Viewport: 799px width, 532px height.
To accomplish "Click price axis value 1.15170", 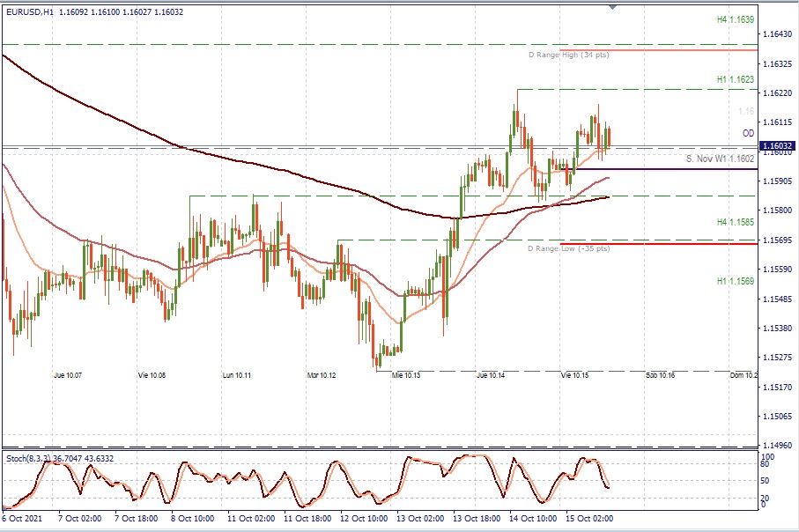I will coord(778,387).
